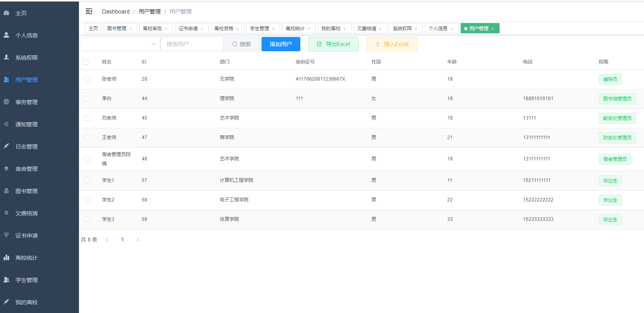644x313 pixels.
Task: Close the 证书申请 tab
Action: (x=202, y=29)
